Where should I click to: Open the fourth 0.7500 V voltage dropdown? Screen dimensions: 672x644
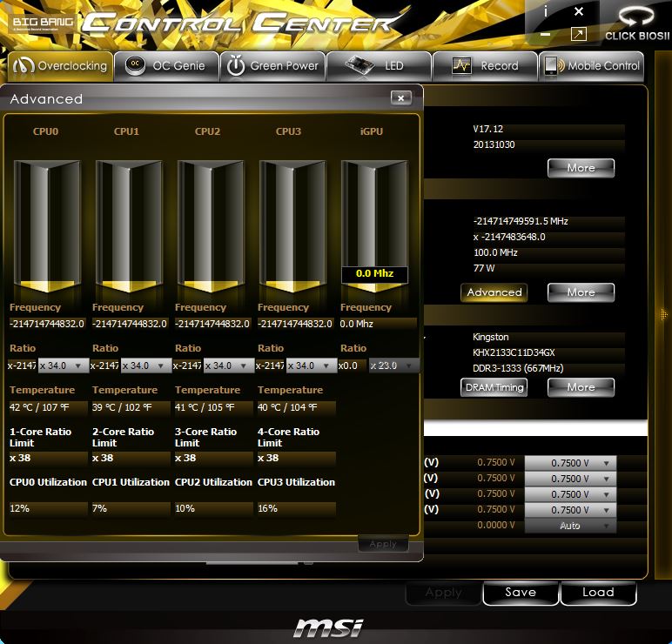point(570,510)
